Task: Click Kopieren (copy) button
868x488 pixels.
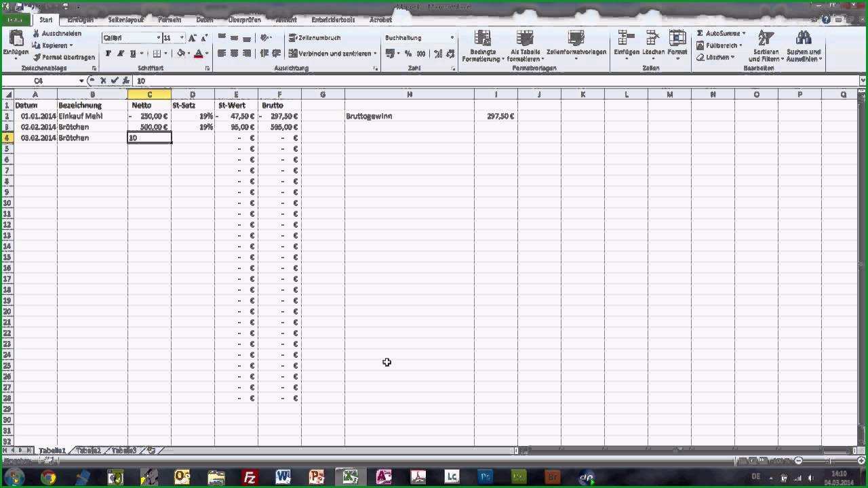Action: click(53, 45)
